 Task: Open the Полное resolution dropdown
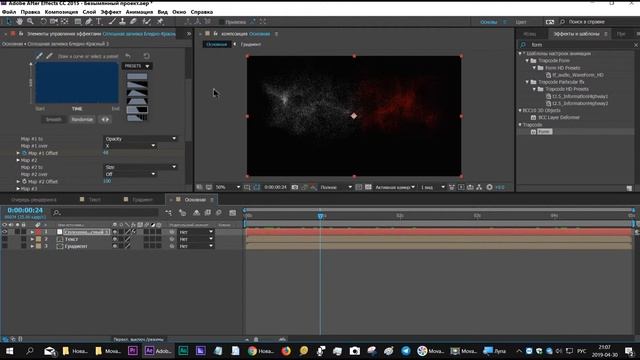[336, 187]
